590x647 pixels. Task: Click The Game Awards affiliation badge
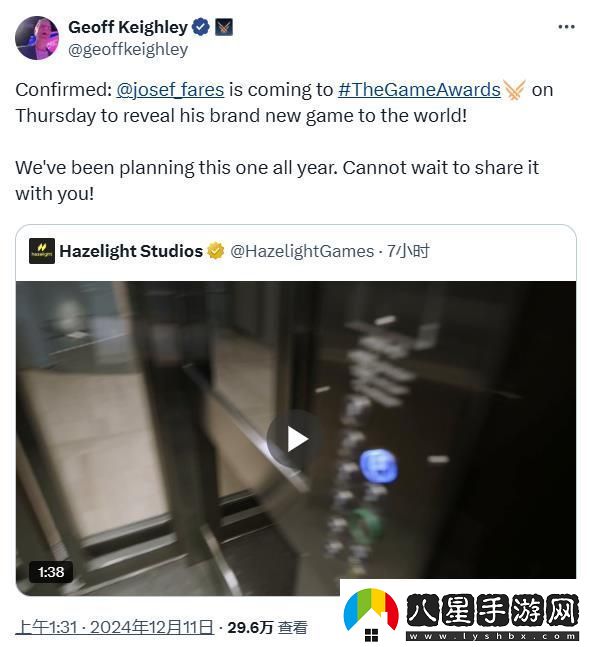[x=224, y=27]
